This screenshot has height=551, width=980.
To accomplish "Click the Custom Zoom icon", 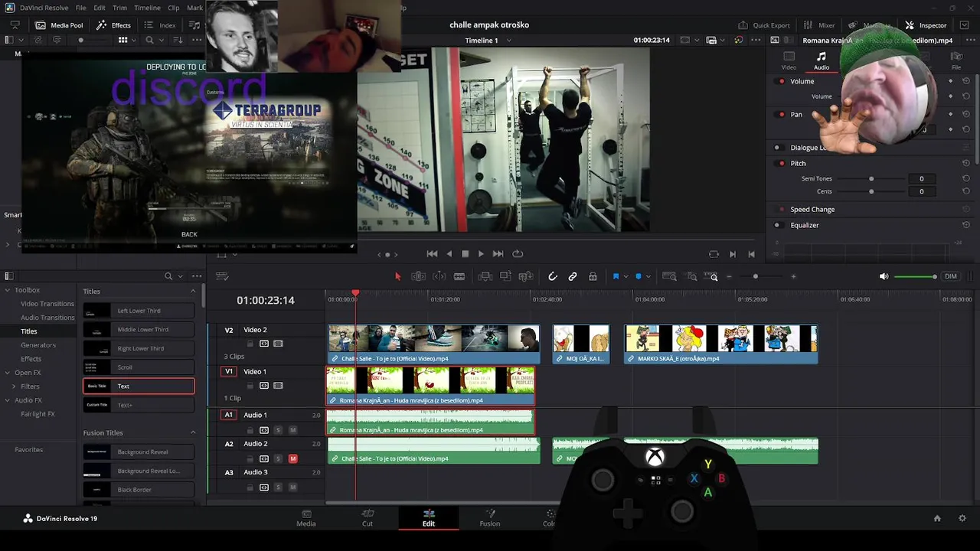I will point(712,276).
